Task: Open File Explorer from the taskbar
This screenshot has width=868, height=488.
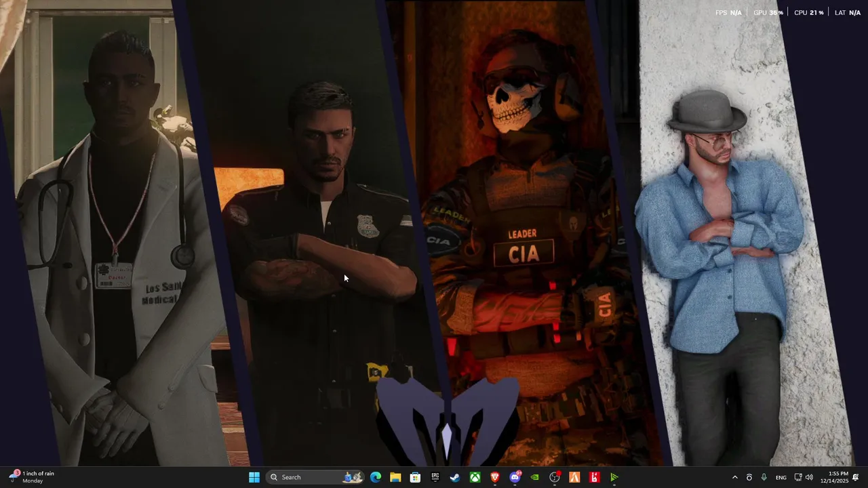Action: (x=395, y=477)
